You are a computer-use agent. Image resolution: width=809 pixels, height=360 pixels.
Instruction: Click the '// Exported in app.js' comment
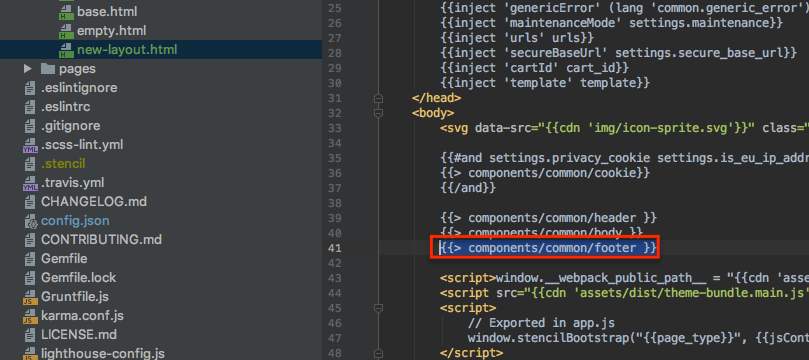pyautogui.click(x=541, y=323)
